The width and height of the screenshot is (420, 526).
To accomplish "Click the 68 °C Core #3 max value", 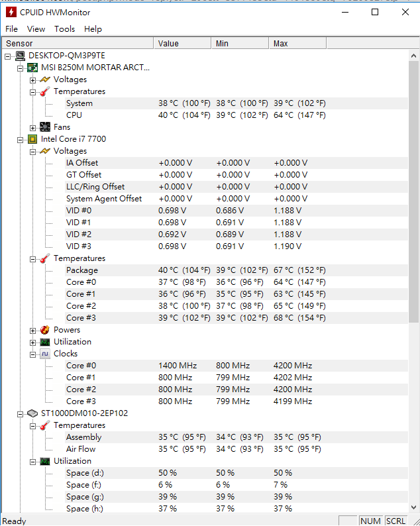I will (x=299, y=318).
